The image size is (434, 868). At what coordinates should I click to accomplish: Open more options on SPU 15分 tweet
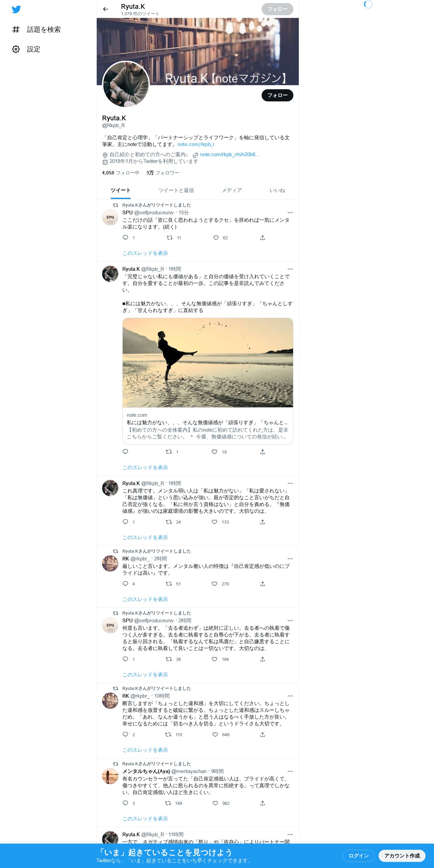point(290,213)
